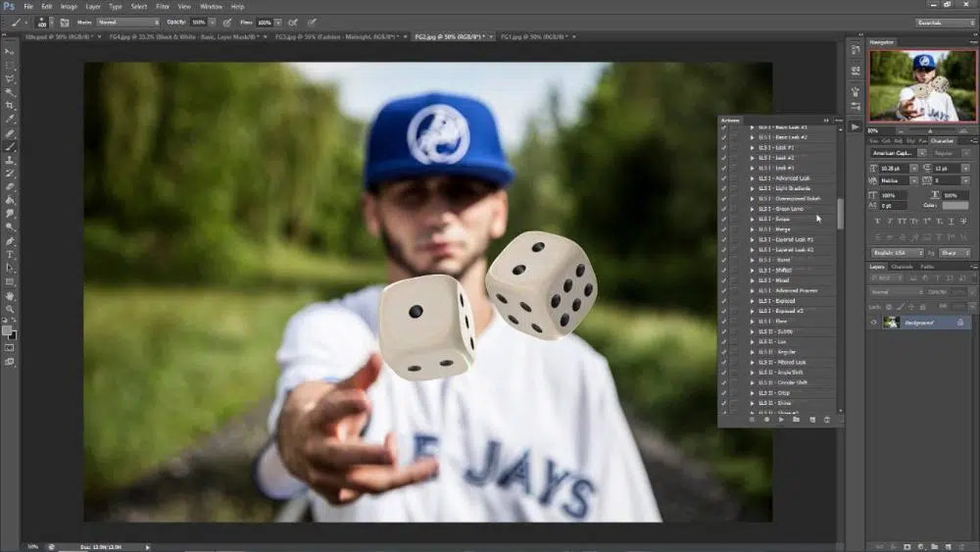Viewport: 980px width, 552px height.
Task: Select the Hand tool
Action: (10, 295)
